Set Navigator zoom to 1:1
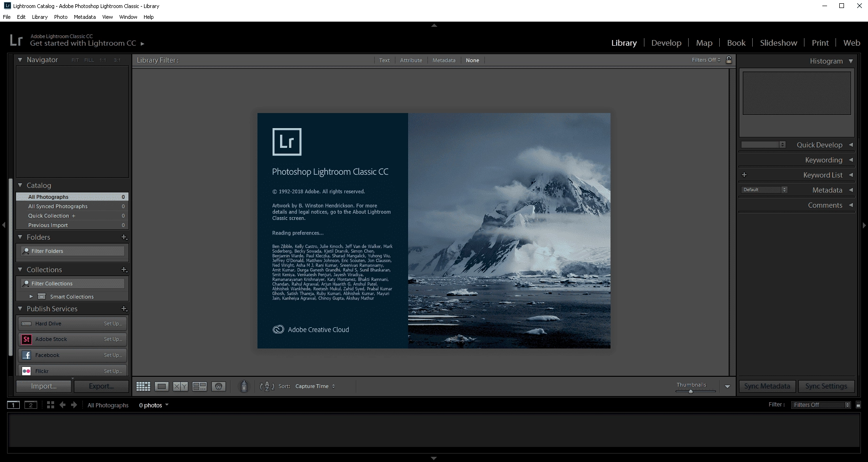Screen dimensions: 868x462 click(103, 60)
